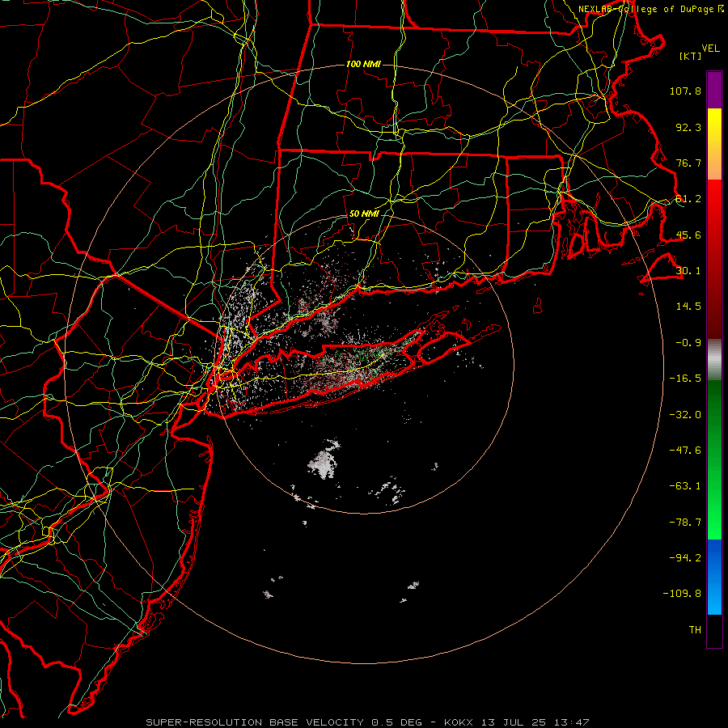This screenshot has width=728, height=728.
Task: Click the -109.8 velocity legend value
Action: (682, 594)
